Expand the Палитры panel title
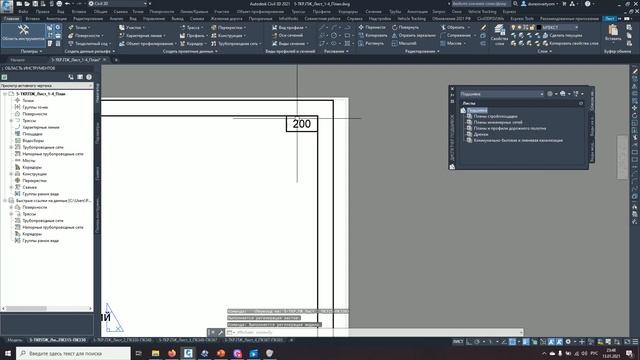640x360 pixels. (x=31, y=51)
